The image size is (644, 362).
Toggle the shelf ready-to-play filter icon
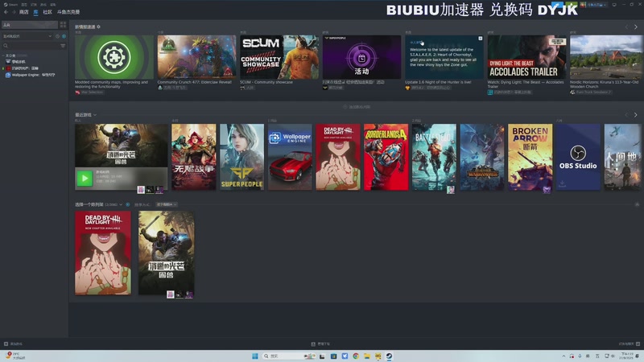128,204
